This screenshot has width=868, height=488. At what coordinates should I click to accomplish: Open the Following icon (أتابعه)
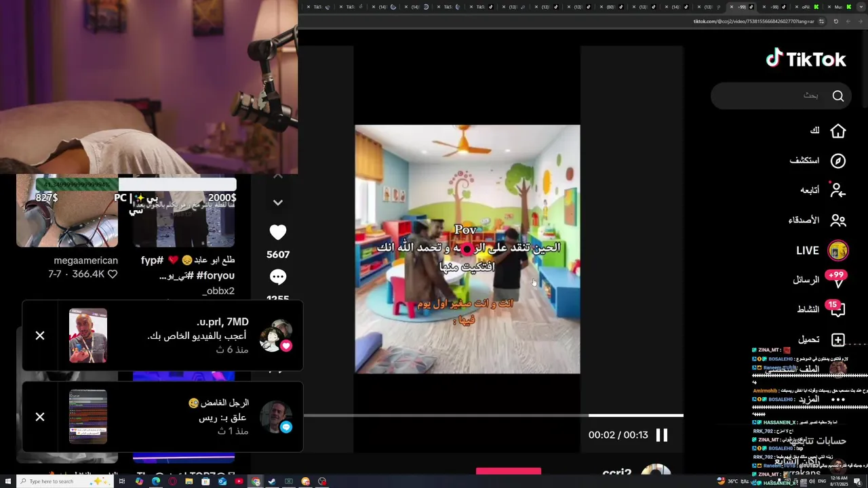pyautogui.click(x=838, y=190)
